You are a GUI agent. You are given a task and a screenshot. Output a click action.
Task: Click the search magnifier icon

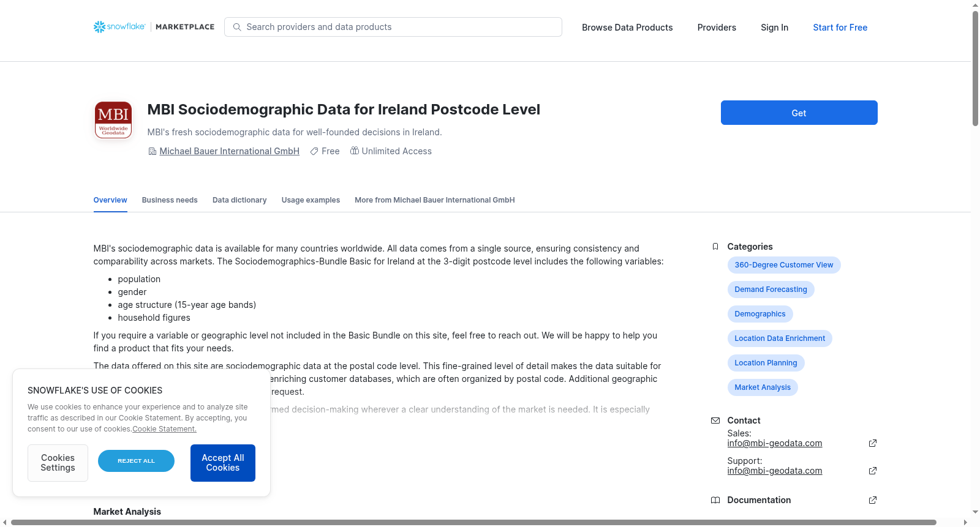tap(237, 27)
